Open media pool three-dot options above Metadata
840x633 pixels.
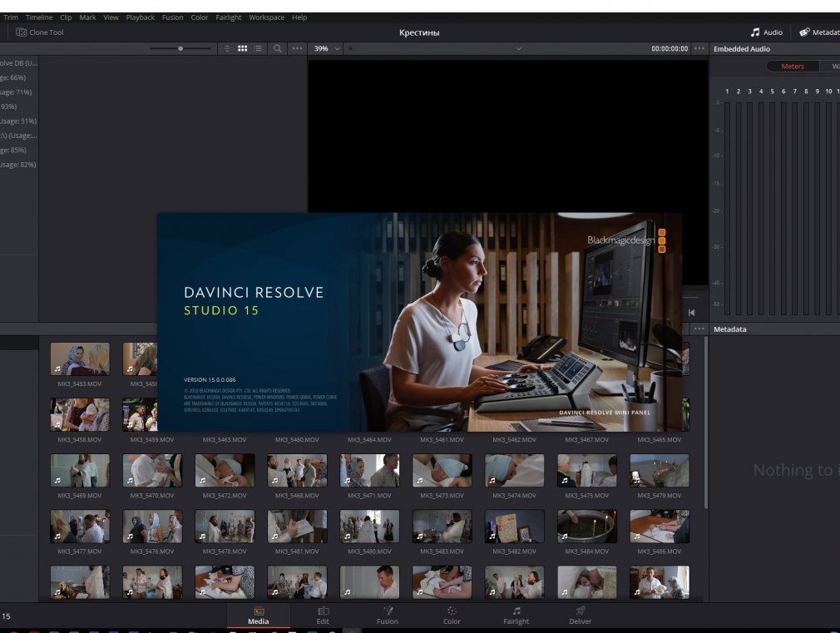click(699, 329)
